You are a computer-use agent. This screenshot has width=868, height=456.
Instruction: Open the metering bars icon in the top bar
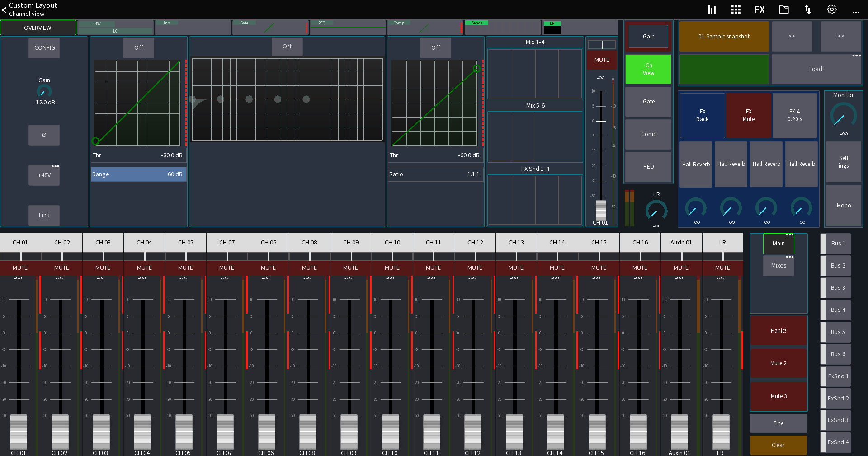pyautogui.click(x=711, y=9)
